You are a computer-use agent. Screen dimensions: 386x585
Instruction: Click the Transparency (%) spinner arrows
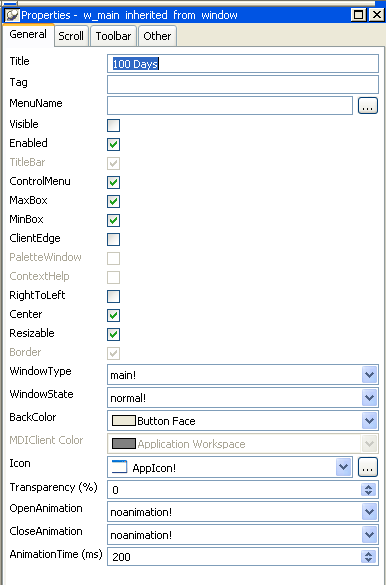pyautogui.click(x=368, y=489)
